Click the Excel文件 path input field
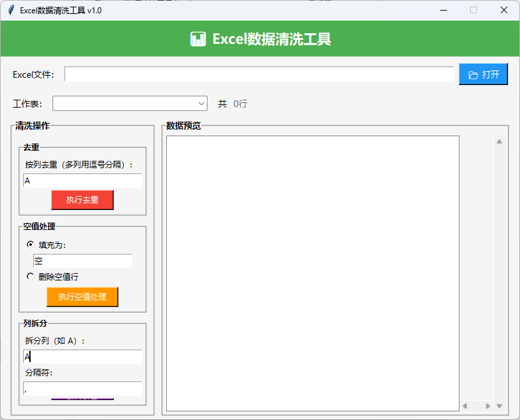The image size is (520, 420). (x=259, y=74)
